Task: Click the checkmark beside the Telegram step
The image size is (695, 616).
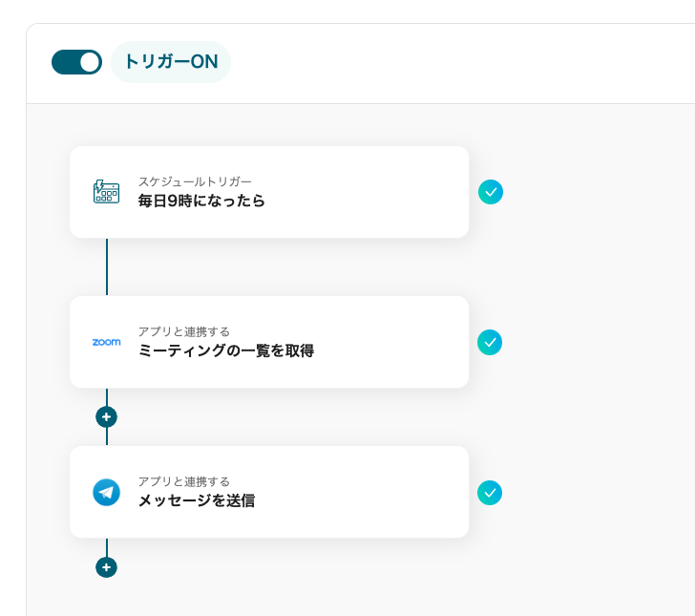Action: click(490, 493)
